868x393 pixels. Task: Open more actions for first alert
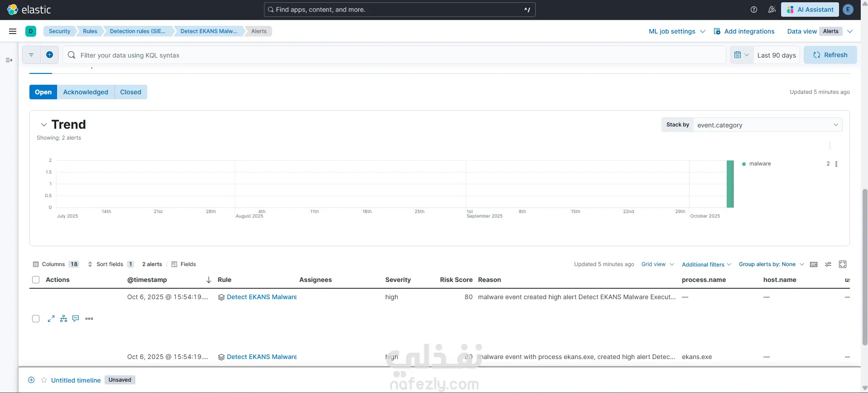click(x=89, y=319)
